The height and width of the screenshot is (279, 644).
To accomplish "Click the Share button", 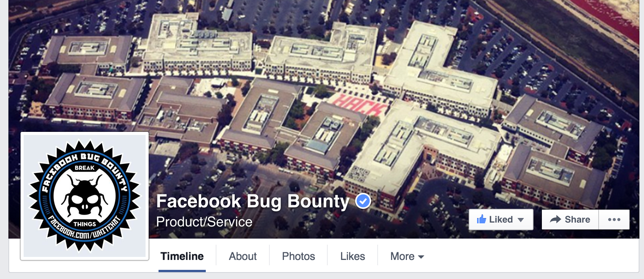I will tap(570, 220).
